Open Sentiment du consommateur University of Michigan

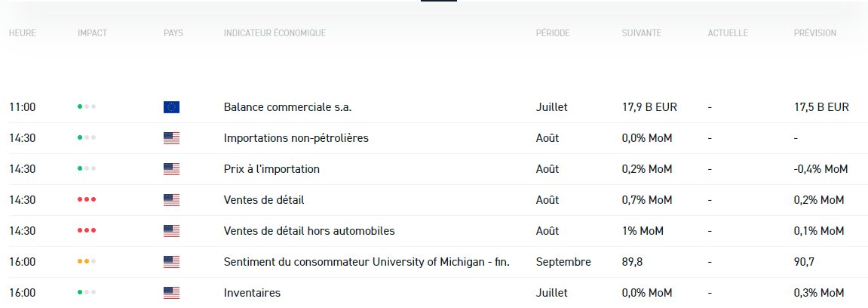click(x=367, y=262)
